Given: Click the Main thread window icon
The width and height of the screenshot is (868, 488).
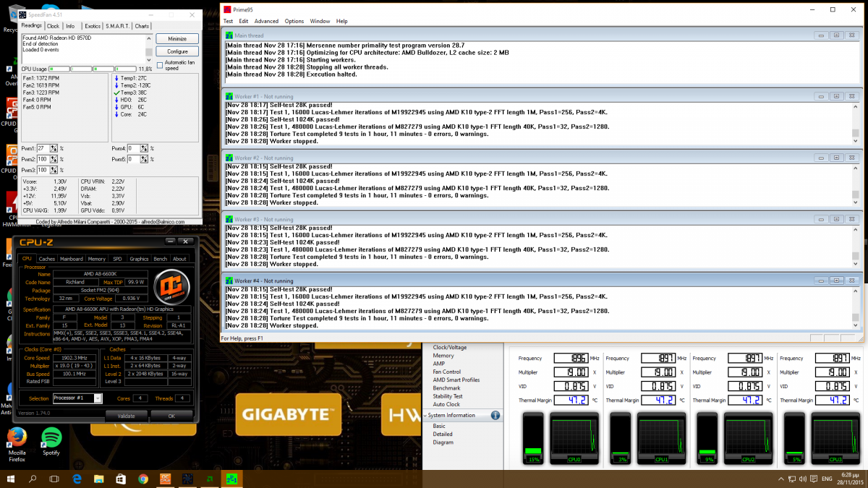Looking at the screenshot, I should point(229,35).
